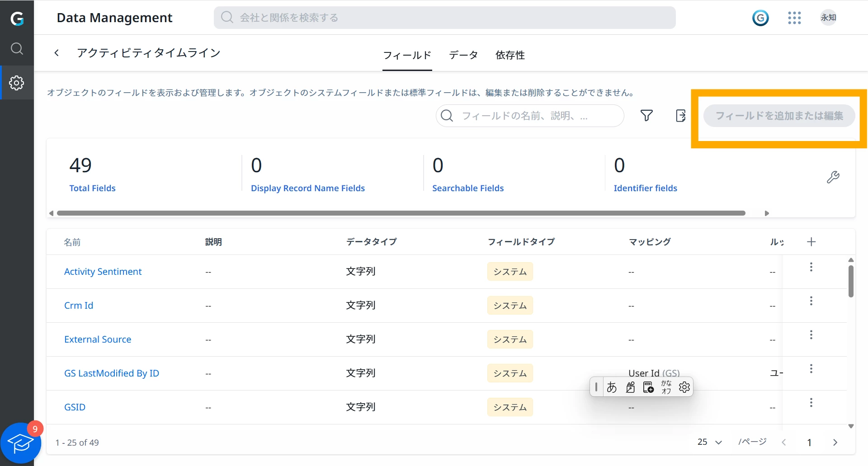Open row menu for GS LastModified By ID
This screenshot has height=466, width=868.
[811, 369]
